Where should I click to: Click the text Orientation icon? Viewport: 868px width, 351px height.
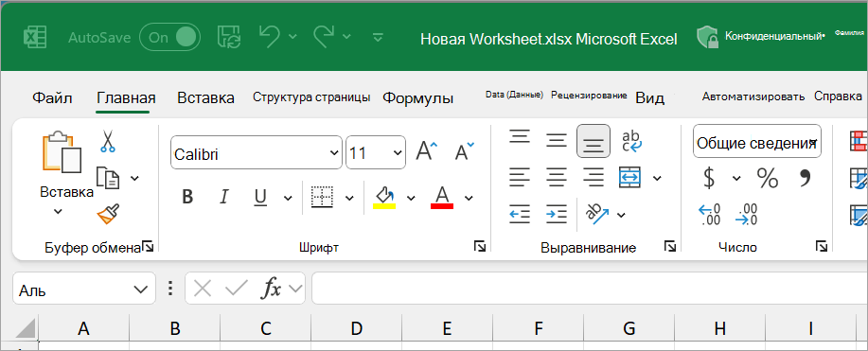click(597, 214)
